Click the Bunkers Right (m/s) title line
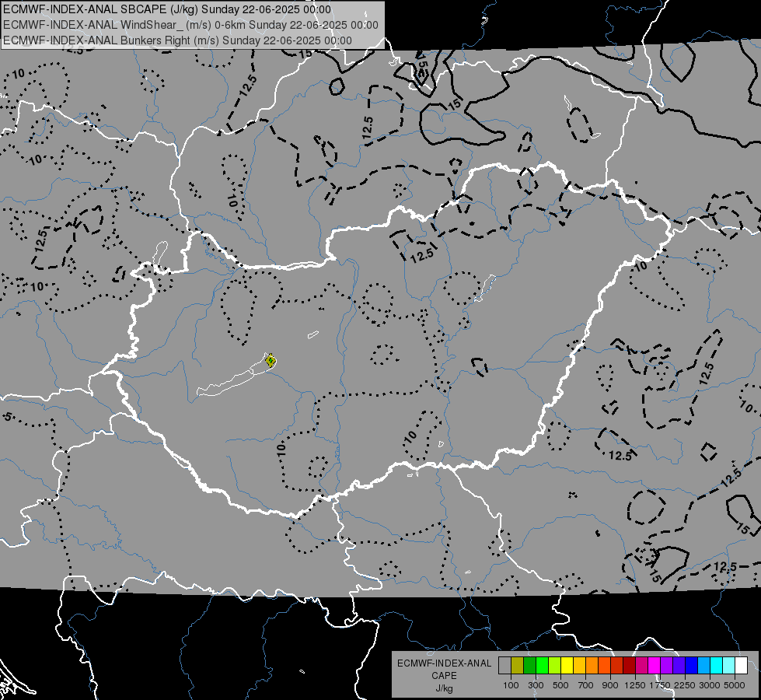761x700 pixels. (178, 40)
